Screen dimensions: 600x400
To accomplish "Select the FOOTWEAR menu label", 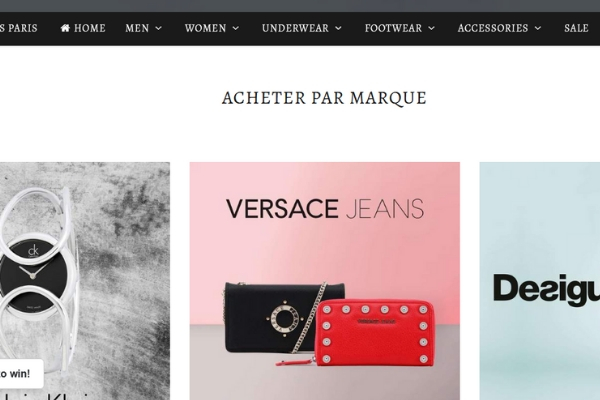I will point(393,28).
